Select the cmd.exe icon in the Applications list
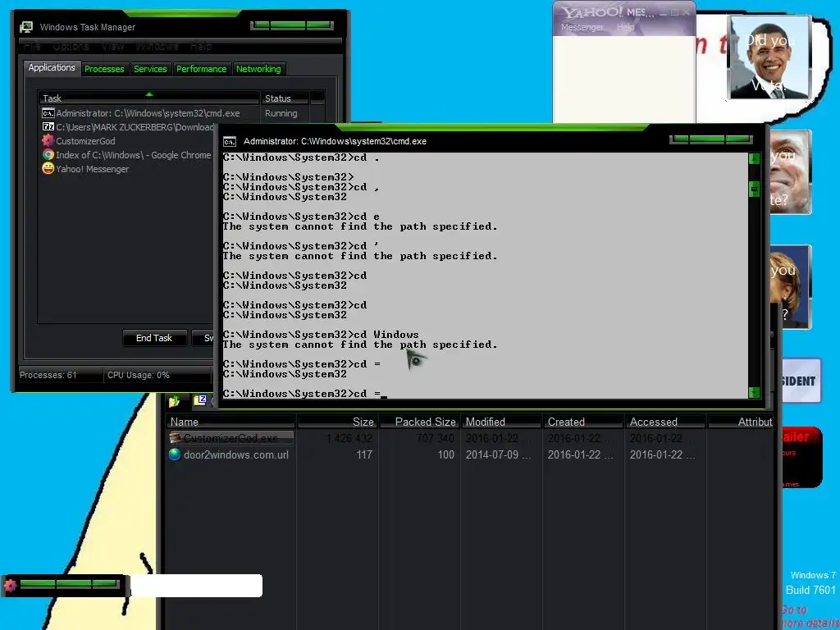Screen dimensions: 840x630 [48, 113]
